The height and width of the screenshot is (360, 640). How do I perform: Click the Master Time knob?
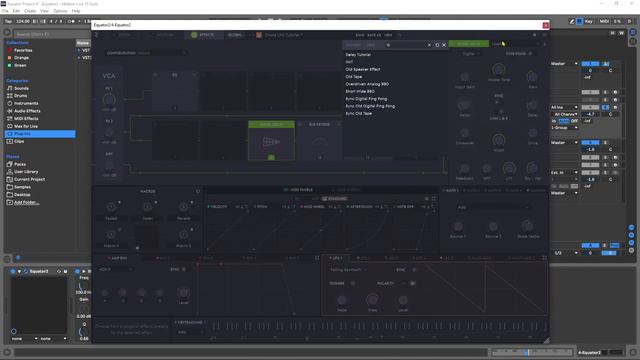point(498,70)
